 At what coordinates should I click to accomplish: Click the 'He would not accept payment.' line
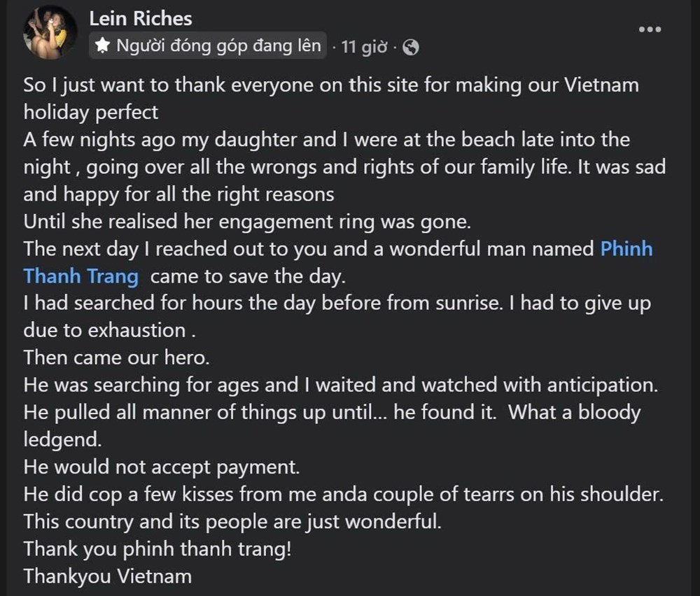tap(162, 467)
